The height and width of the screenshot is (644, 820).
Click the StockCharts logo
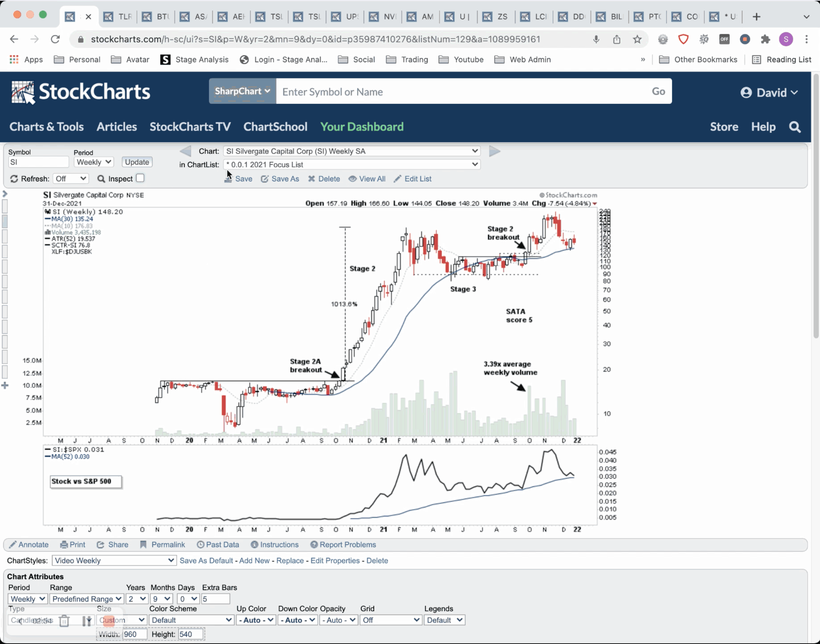tap(81, 92)
